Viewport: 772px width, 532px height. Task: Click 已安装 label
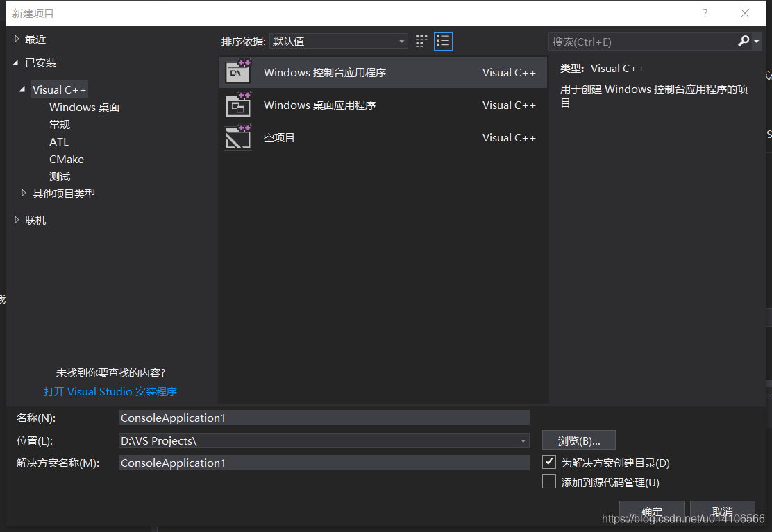pyautogui.click(x=40, y=63)
